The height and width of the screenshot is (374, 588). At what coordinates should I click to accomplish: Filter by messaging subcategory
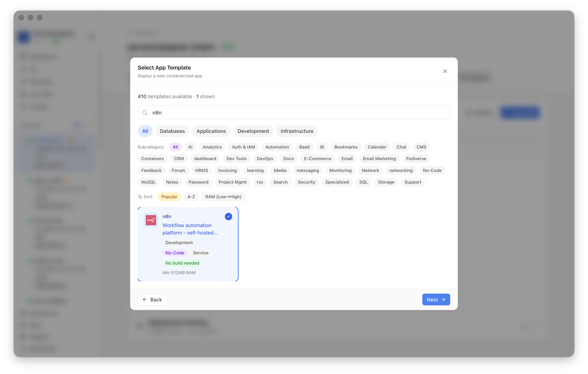[x=307, y=170]
